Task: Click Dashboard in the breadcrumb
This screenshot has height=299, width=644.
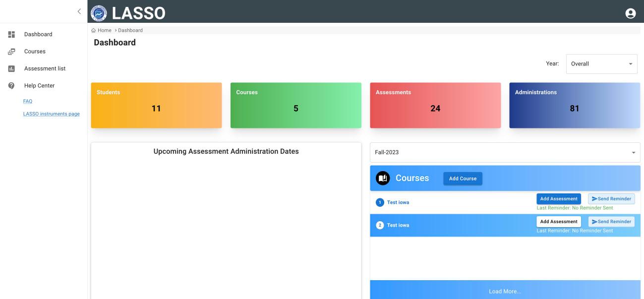Action: pos(130,30)
